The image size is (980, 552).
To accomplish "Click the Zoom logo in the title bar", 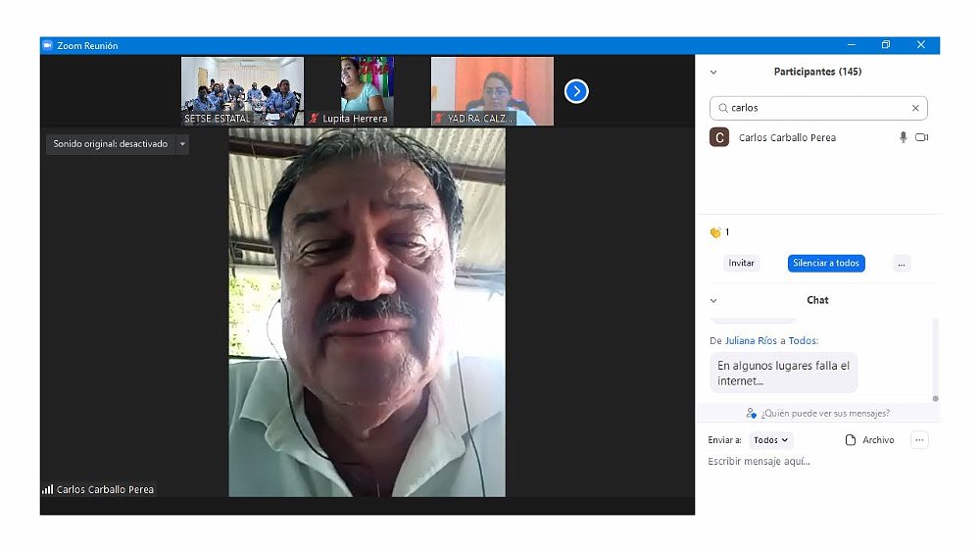I will pos(47,45).
